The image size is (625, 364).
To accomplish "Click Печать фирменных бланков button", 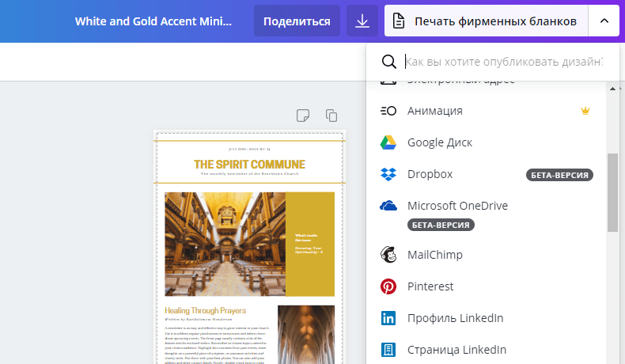I will [486, 21].
